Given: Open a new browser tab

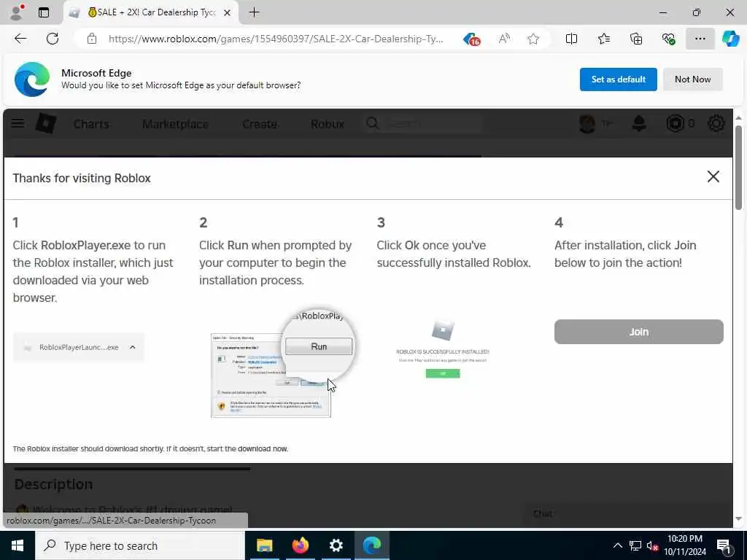Looking at the screenshot, I should pyautogui.click(x=255, y=12).
